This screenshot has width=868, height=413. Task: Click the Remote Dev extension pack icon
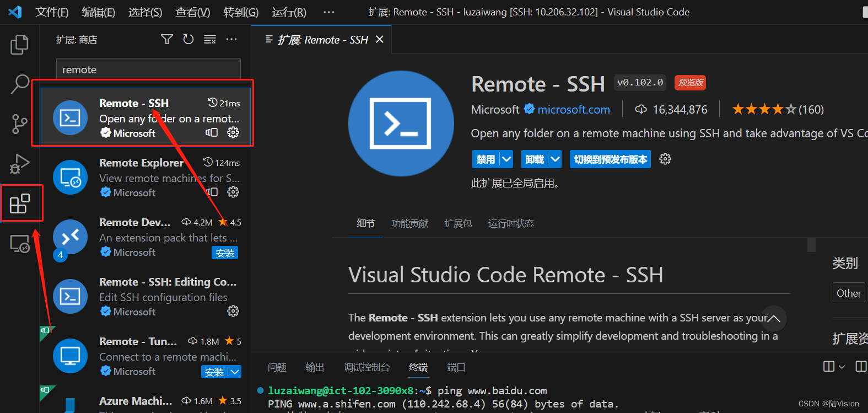click(x=70, y=237)
